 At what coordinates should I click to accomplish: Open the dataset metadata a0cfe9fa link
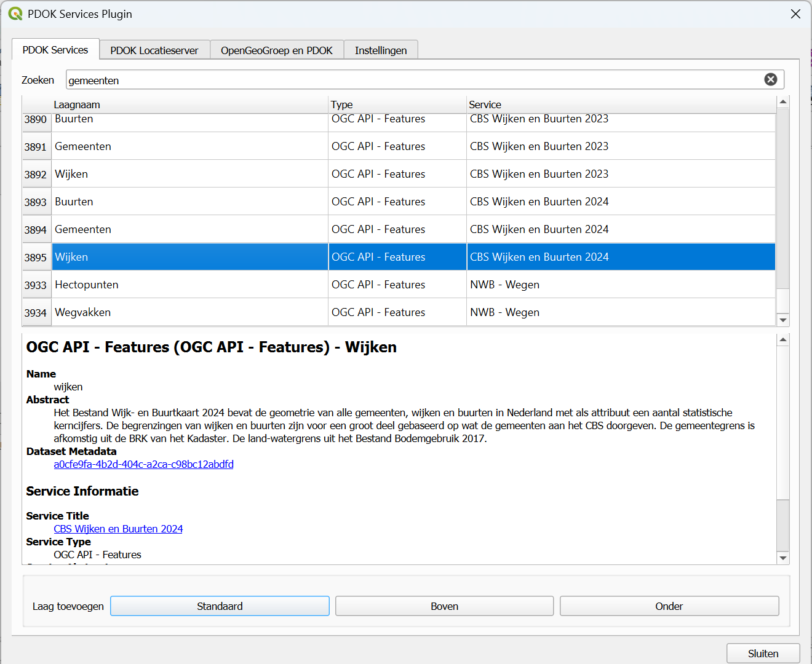tap(143, 464)
